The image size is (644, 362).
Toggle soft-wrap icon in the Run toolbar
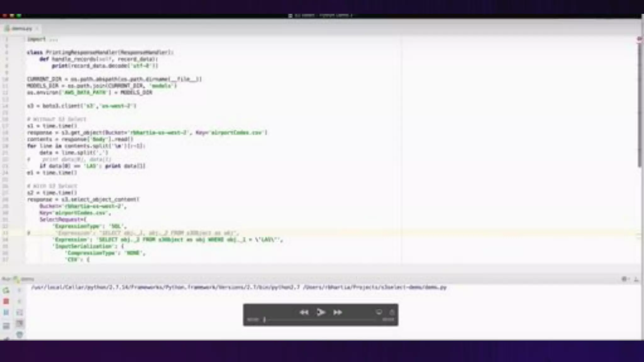click(19, 312)
